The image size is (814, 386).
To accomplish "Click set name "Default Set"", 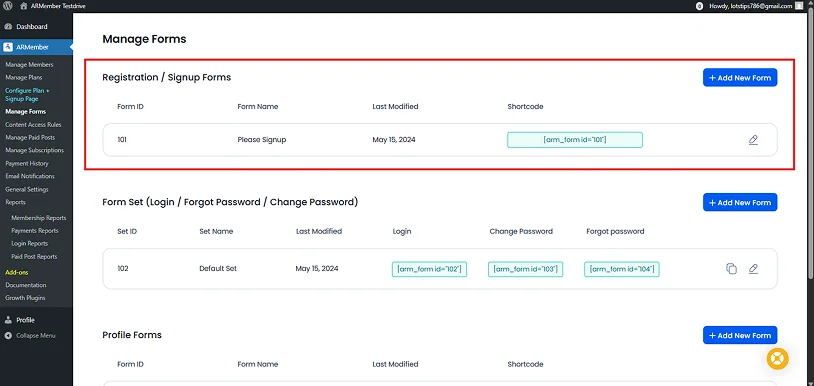I will (x=218, y=269).
